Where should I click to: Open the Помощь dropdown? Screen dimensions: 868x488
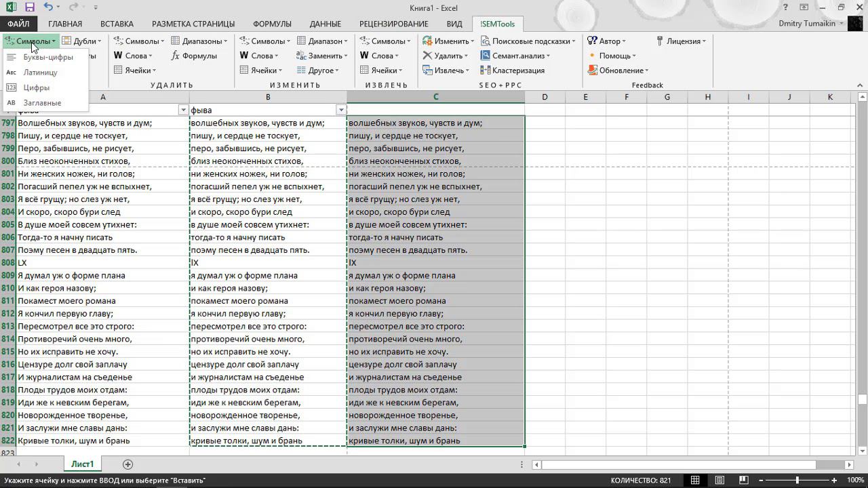tap(612, 56)
